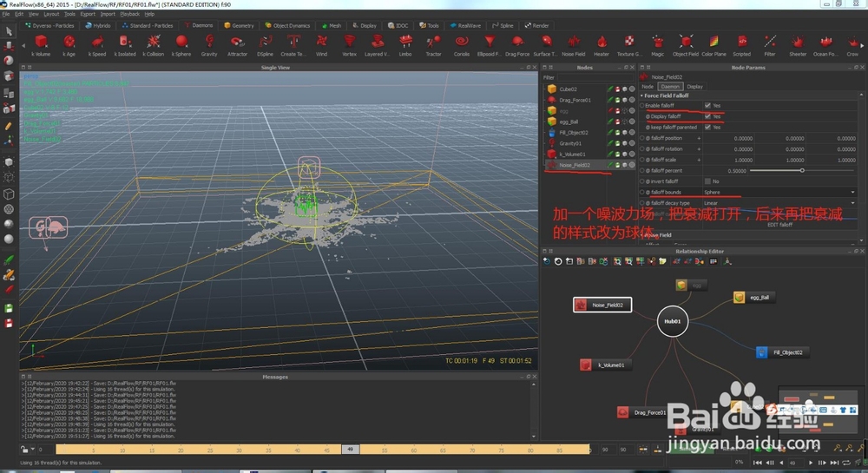Select the Fill_Object02 relationship node

(782, 352)
